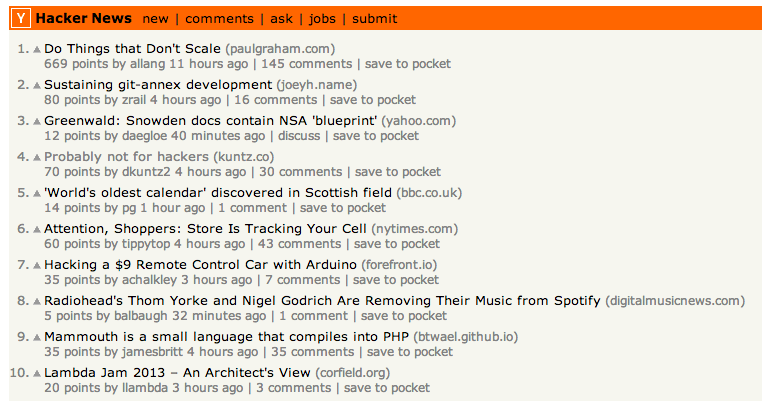Open the 35 comments thread
The width and height of the screenshot is (762, 401).
tap(312, 352)
